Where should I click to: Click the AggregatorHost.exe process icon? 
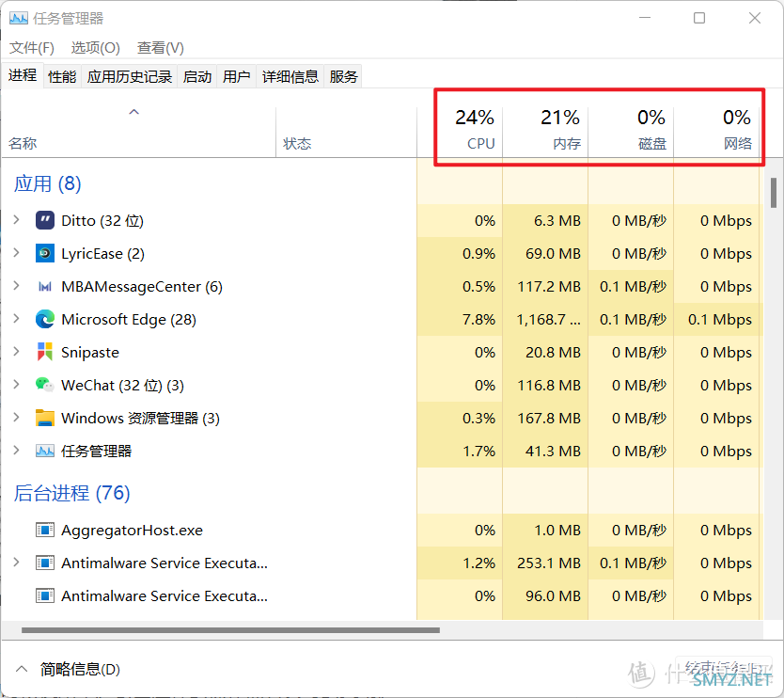pos(45,530)
